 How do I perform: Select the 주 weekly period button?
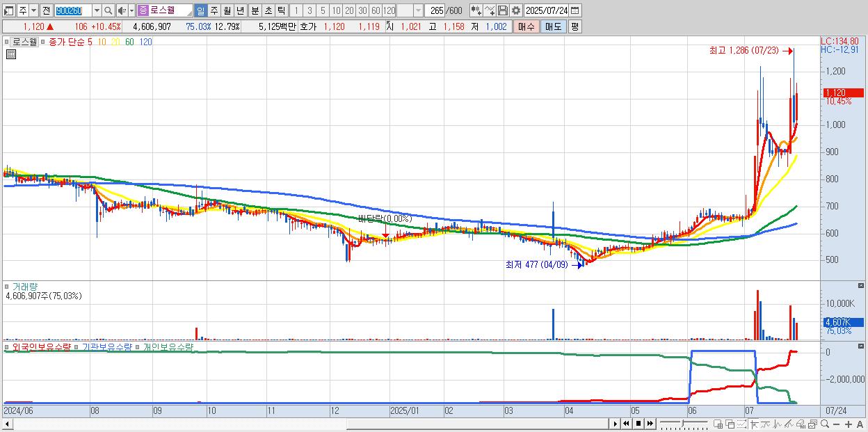pyautogui.click(x=214, y=10)
